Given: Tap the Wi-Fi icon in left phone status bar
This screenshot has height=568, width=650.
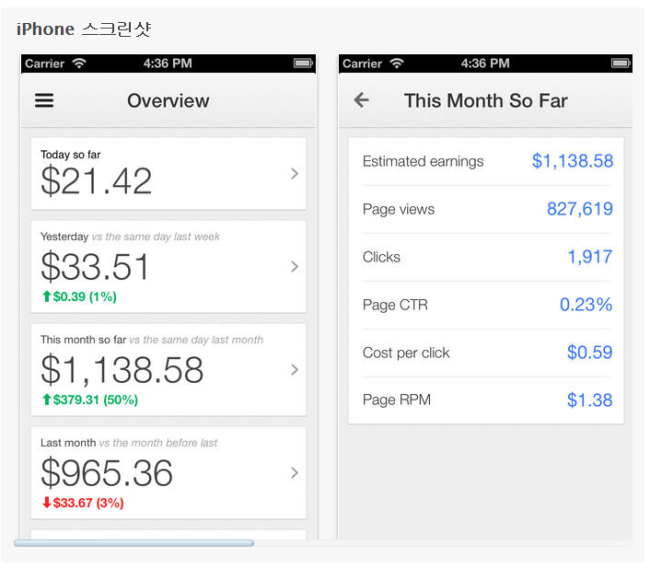Looking at the screenshot, I should click(x=79, y=63).
